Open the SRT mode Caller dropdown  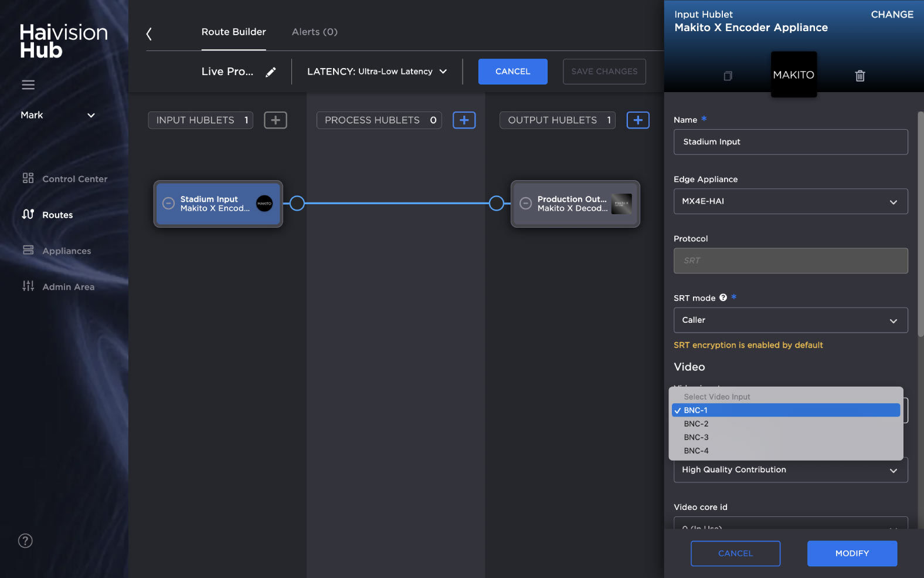(x=790, y=320)
